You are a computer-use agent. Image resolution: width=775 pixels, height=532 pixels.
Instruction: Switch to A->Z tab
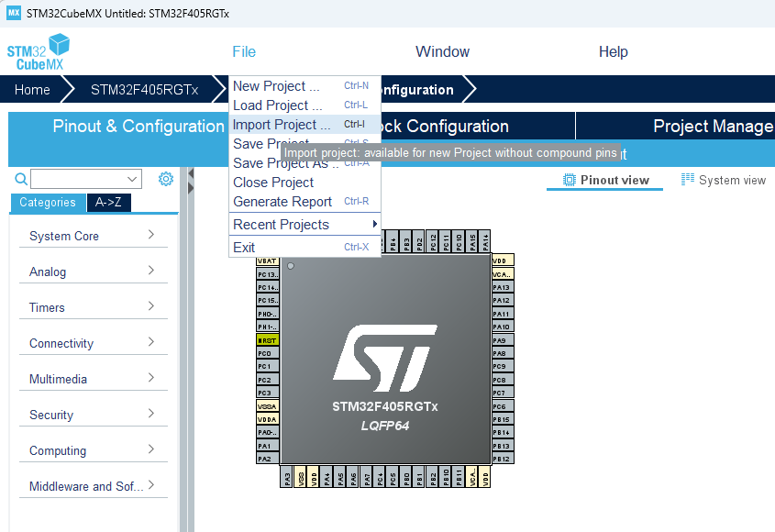(x=109, y=202)
